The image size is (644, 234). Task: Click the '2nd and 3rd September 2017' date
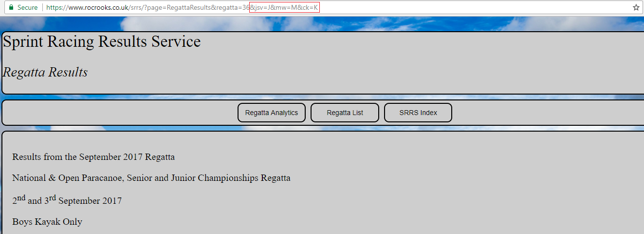(x=67, y=200)
